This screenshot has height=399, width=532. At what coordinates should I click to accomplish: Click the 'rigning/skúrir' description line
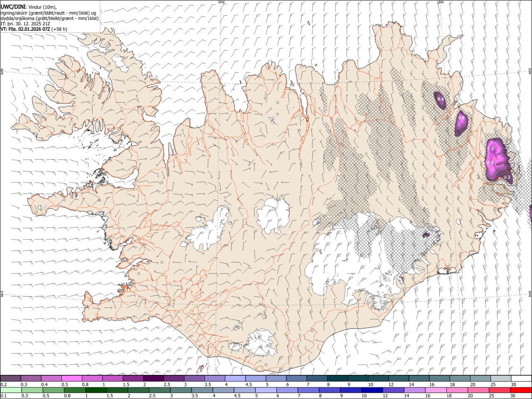[x=48, y=12]
